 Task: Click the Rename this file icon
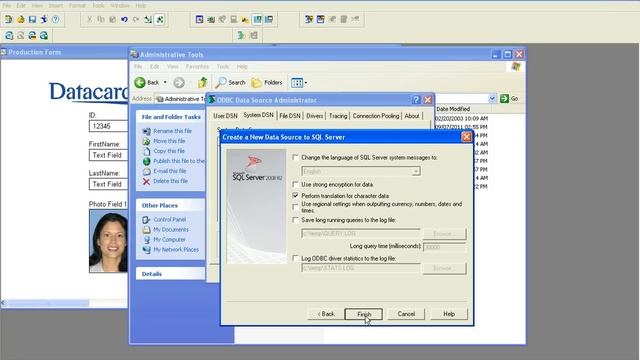(x=147, y=131)
